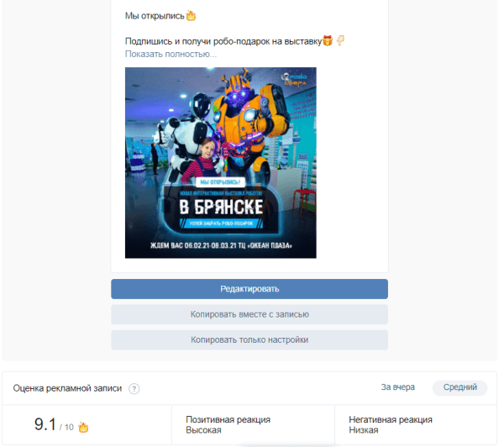
Task: Click the gift box emoji in post text
Action: point(328,41)
